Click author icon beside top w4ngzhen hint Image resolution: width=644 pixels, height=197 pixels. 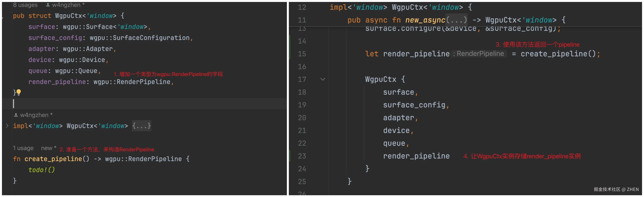[48, 5]
